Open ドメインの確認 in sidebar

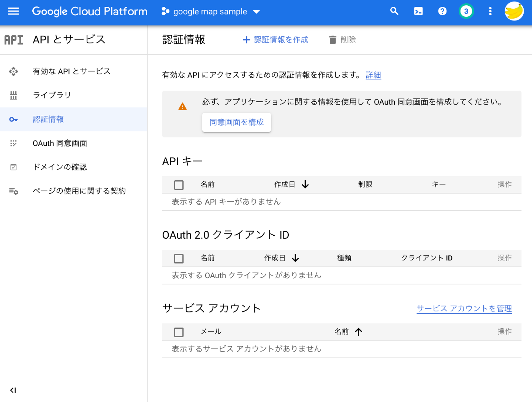click(x=74, y=167)
